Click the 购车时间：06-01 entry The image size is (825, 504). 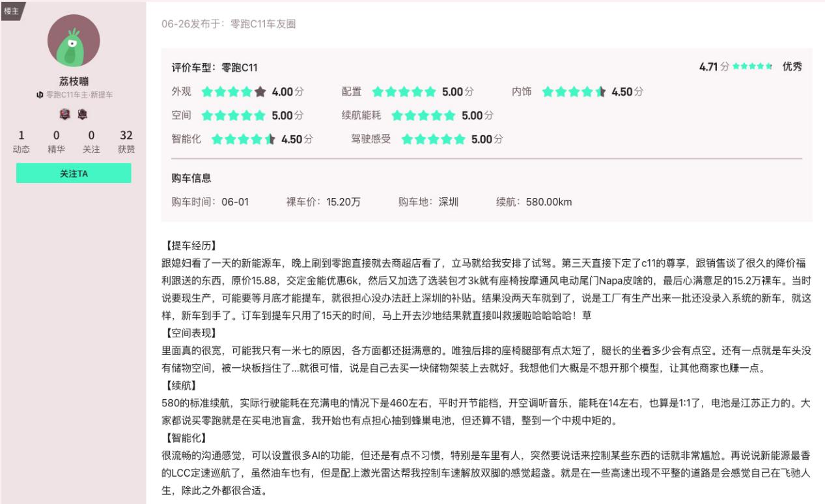210,202
